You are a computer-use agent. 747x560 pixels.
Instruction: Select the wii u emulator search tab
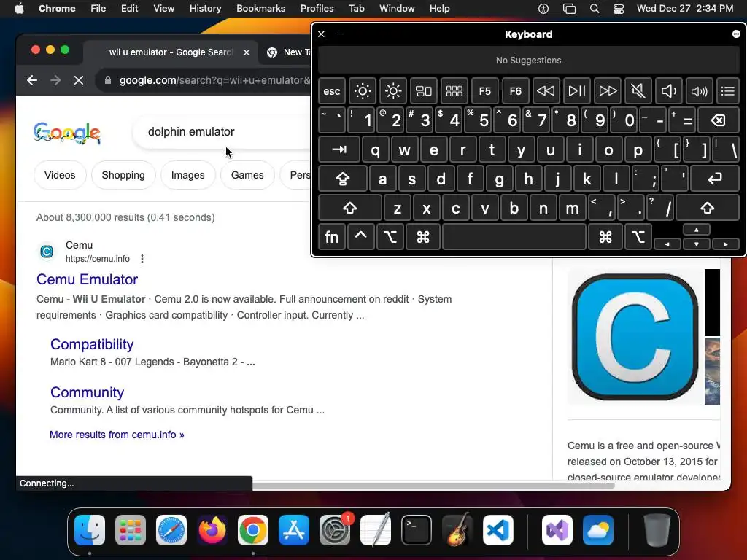171,52
